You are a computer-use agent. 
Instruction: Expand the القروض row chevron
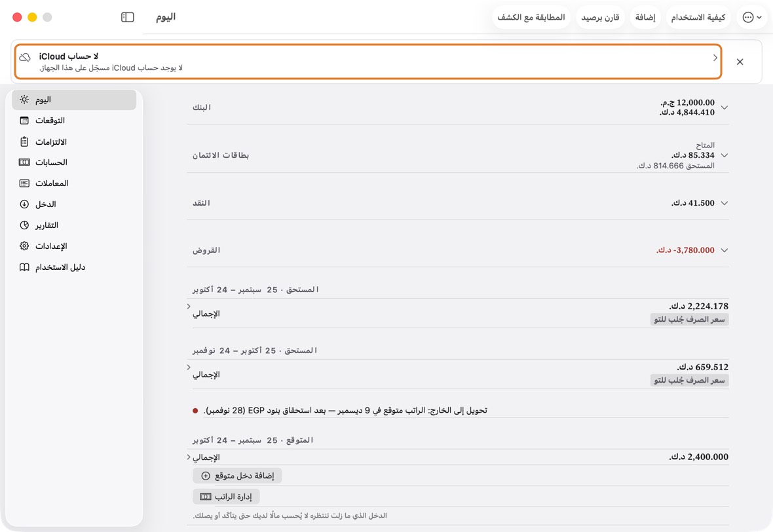click(x=724, y=250)
